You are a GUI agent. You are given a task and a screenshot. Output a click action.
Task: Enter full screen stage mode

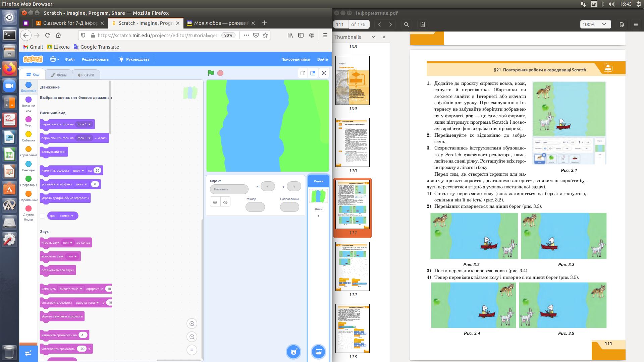click(324, 73)
